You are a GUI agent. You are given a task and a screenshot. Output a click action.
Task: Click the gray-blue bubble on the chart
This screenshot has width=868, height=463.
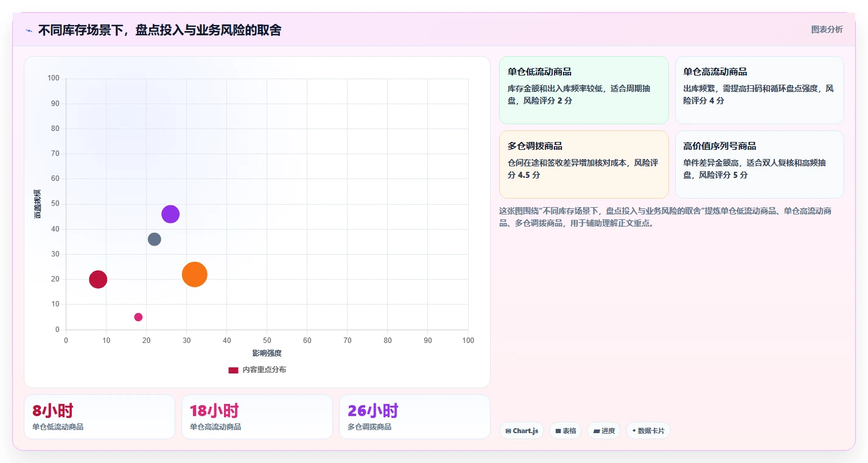tap(155, 239)
